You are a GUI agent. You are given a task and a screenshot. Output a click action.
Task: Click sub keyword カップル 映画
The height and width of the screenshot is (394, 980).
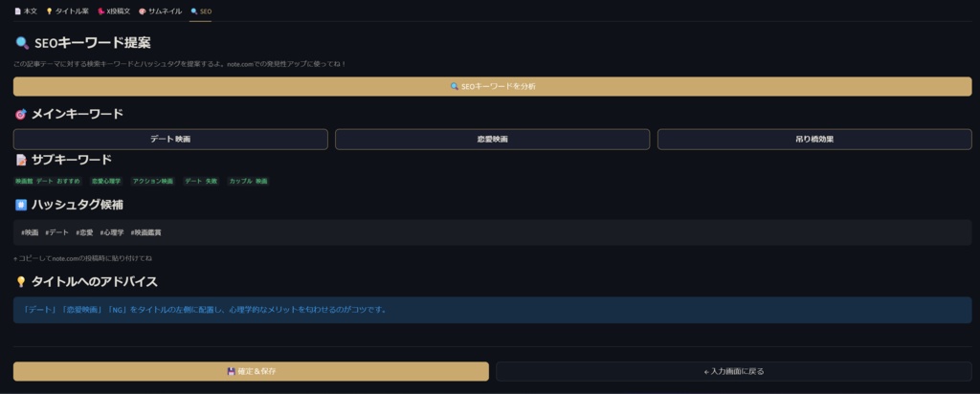click(248, 181)
